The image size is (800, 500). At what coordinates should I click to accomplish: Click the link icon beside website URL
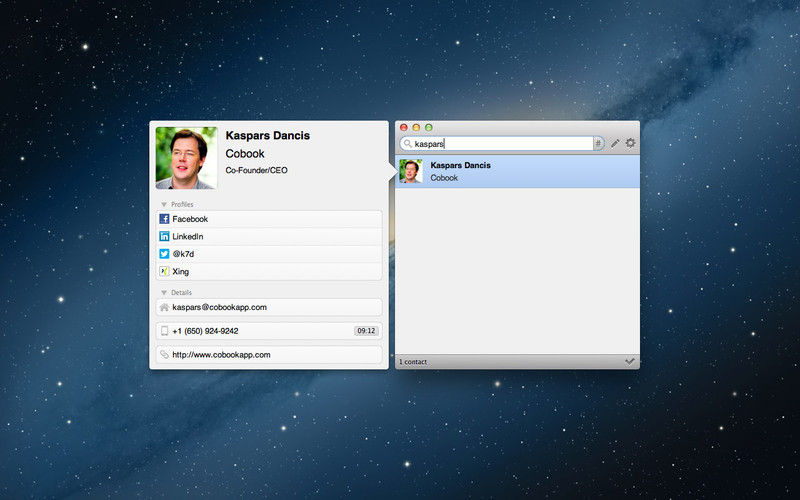coord(164,355)
